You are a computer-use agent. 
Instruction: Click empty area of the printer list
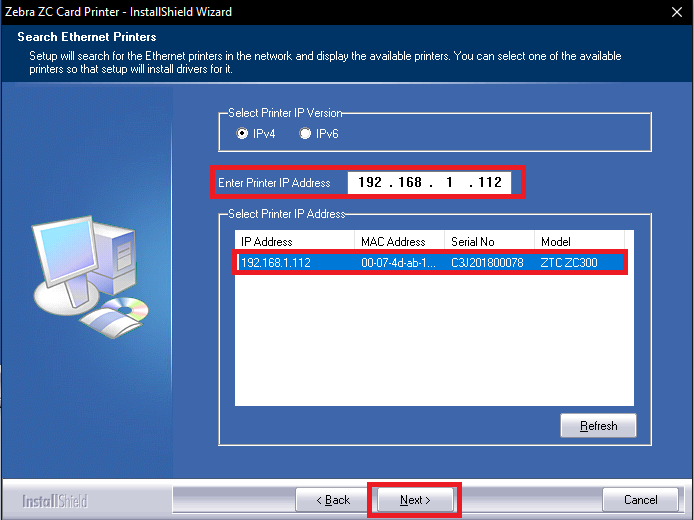point(430,340)
